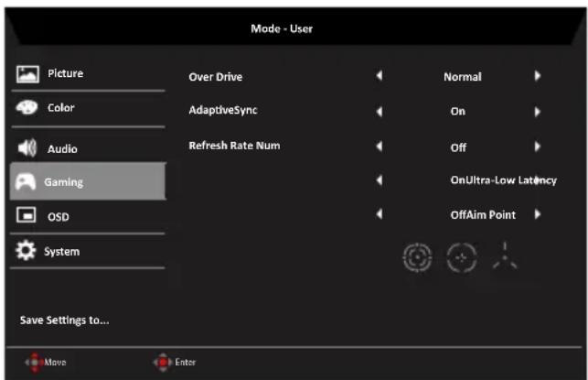The width and height of the screenshot is (588, 380).
Task: Click the Enter joystick icon
Action: pyautogui.click(x=163, y=363)
